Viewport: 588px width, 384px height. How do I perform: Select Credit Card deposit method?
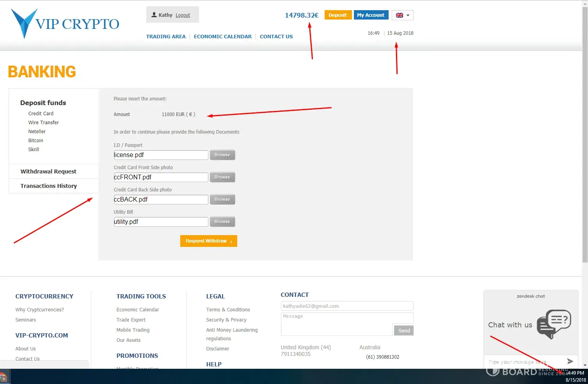(x=41, y=113)
